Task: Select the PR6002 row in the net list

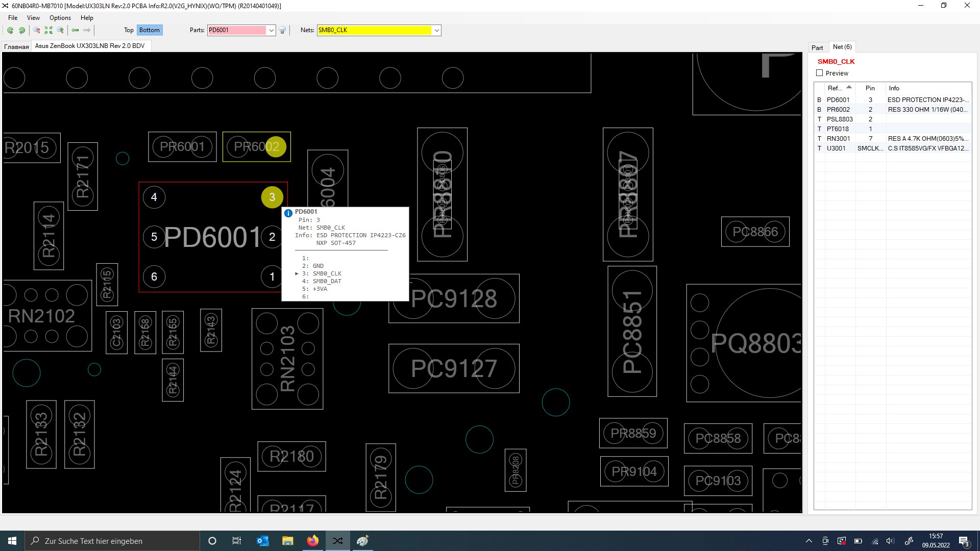Action: coord(838,109)
